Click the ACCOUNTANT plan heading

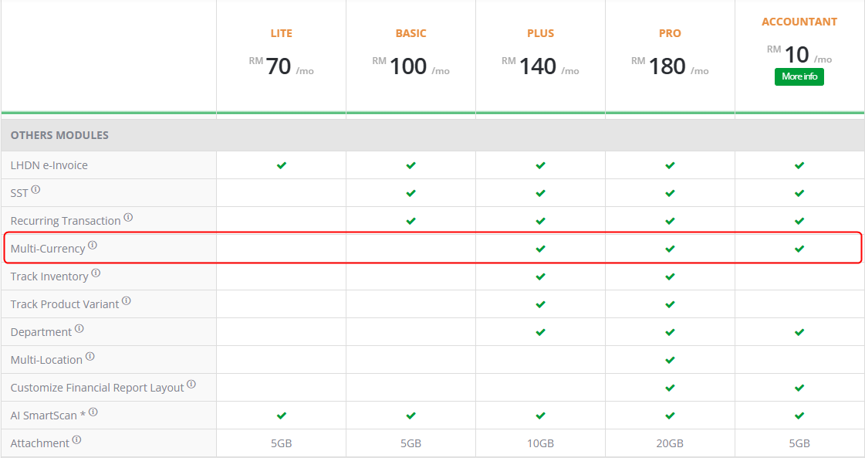pos(799,22)
